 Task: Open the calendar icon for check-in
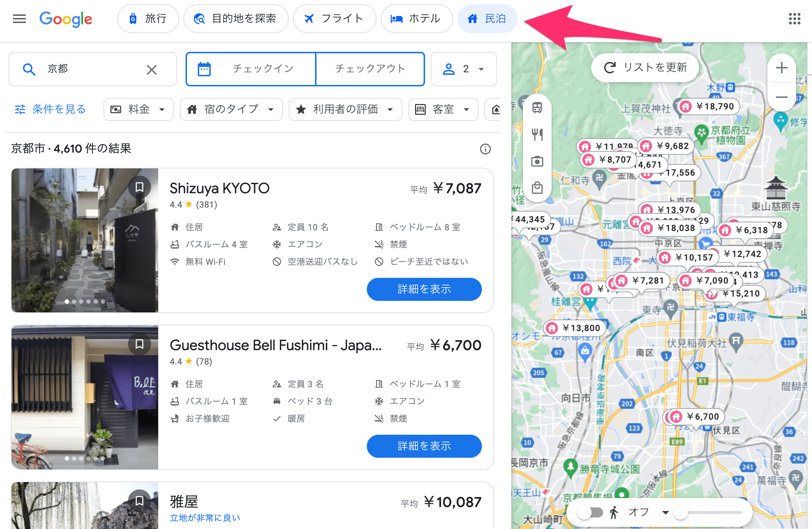[204, 69]
